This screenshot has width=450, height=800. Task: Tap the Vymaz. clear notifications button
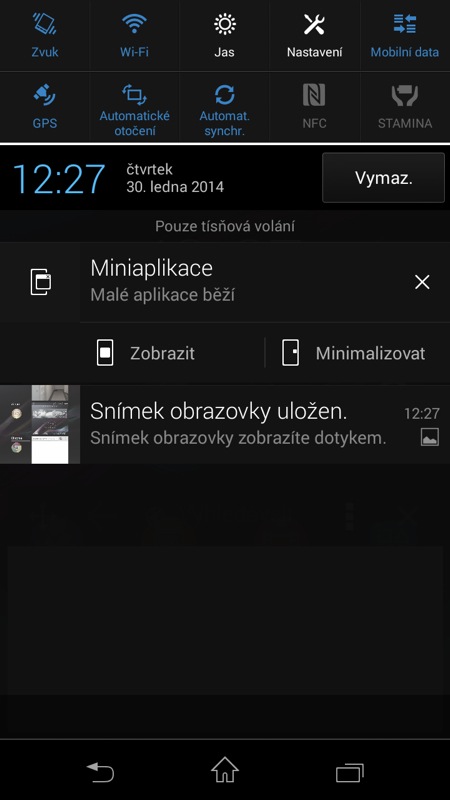(384, 178)
